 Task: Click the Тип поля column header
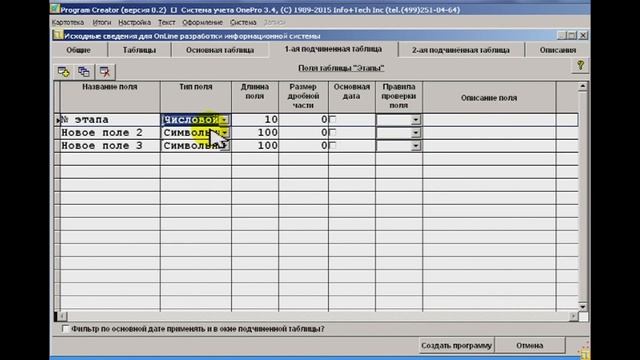pos(196,97)
